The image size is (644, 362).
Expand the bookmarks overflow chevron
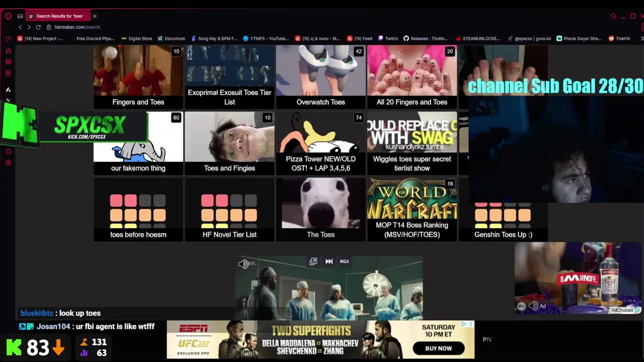click(x=641, y=39)
